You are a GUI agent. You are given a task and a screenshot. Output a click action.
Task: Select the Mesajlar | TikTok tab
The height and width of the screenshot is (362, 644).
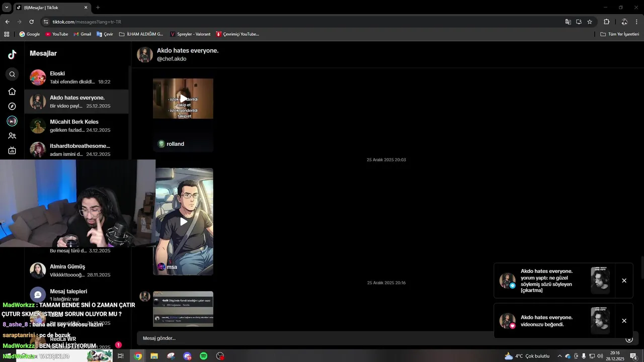point(52,8)
